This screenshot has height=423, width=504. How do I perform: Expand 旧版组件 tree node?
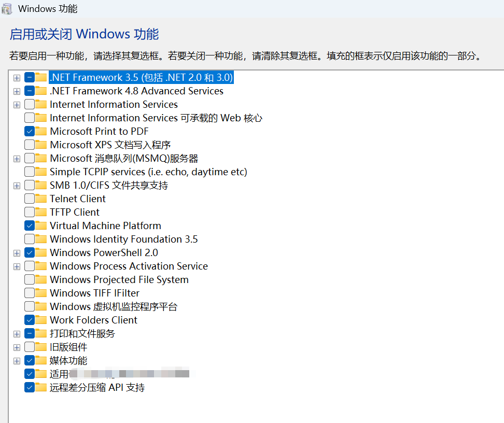17,348
